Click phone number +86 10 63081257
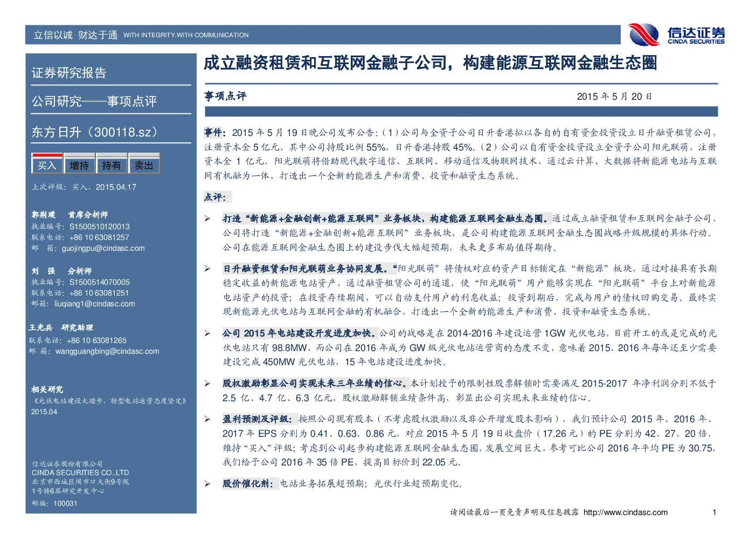This screenshot has width=756, height=535. click(99, 237)
